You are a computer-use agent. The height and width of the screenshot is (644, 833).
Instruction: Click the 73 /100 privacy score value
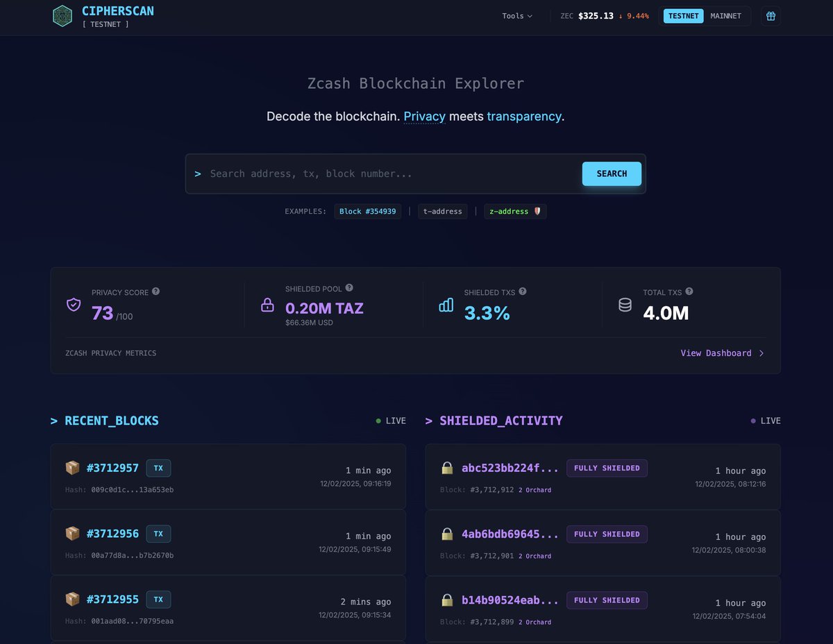[112, 313]
